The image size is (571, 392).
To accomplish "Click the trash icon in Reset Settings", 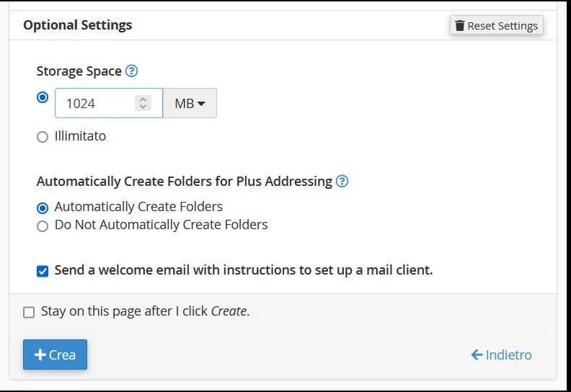I will (x=460, y=26).
